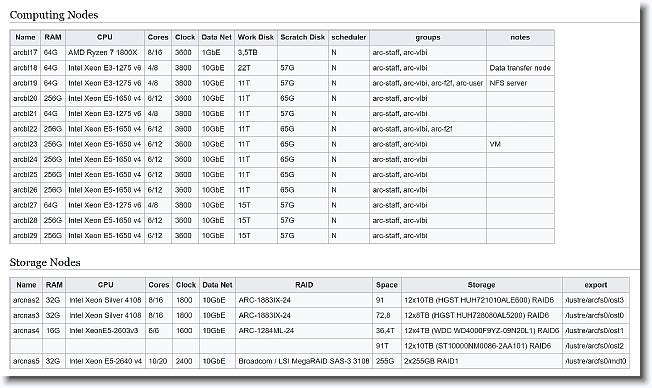The width and height of the screenshot is (652, 388).
Task: Click the Storage Nodes heading
Action: pyautogui.click(x=45, y=262)
